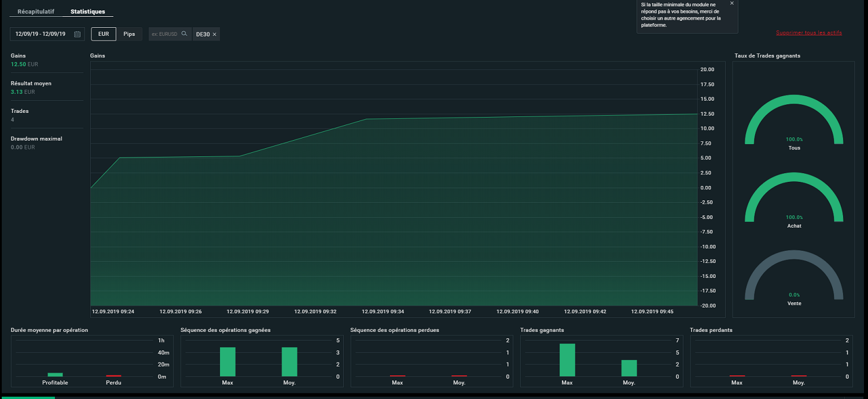Click the Supprimer tous les actifs link
Screen dimensions: 868x399
(x=809, y=33)
